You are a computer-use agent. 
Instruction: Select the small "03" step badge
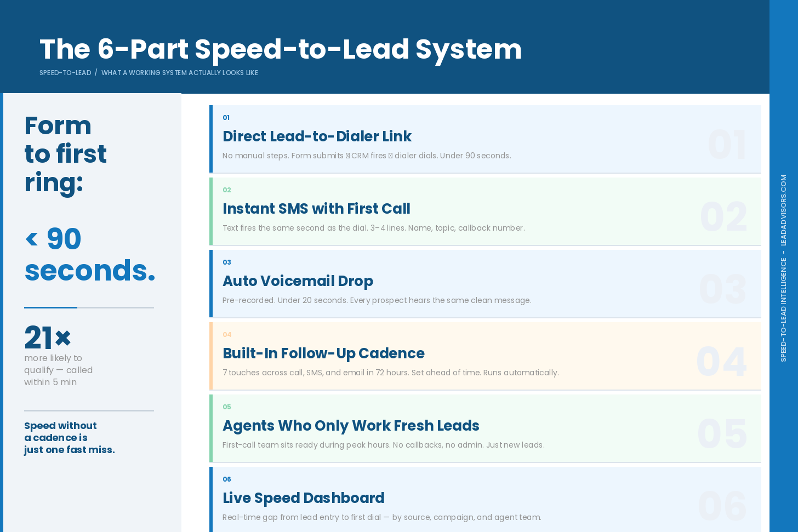pos(227,262)
